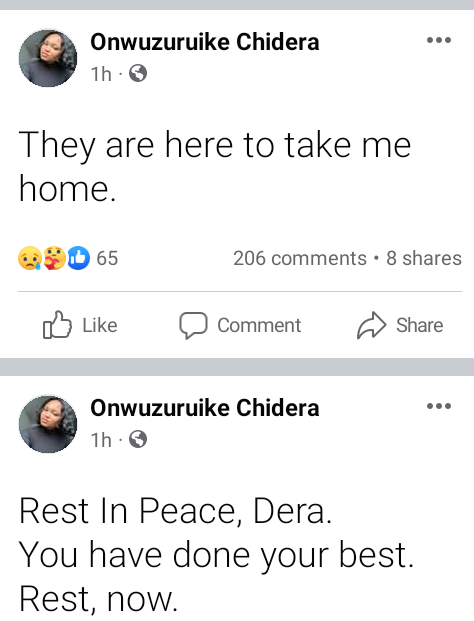Screen dimensions: 474x621
Task: Open second post author profile picture
Action: [48, 424]
